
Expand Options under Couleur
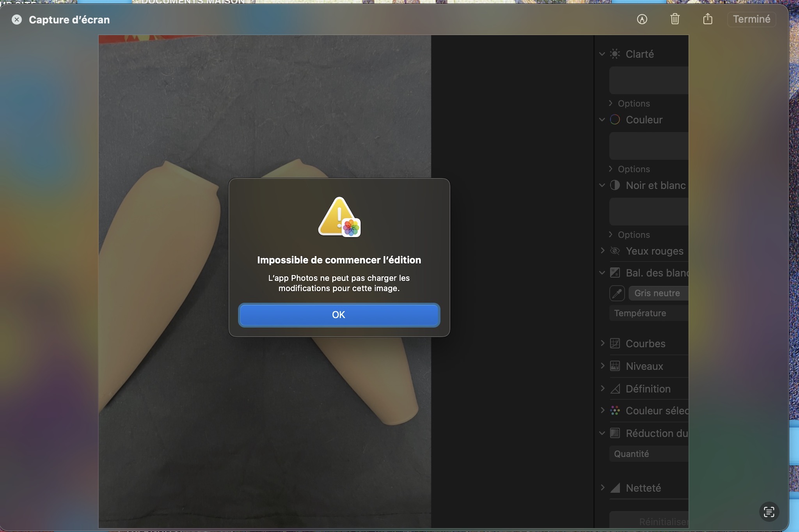pyautogui.click(x=611, y=169)
